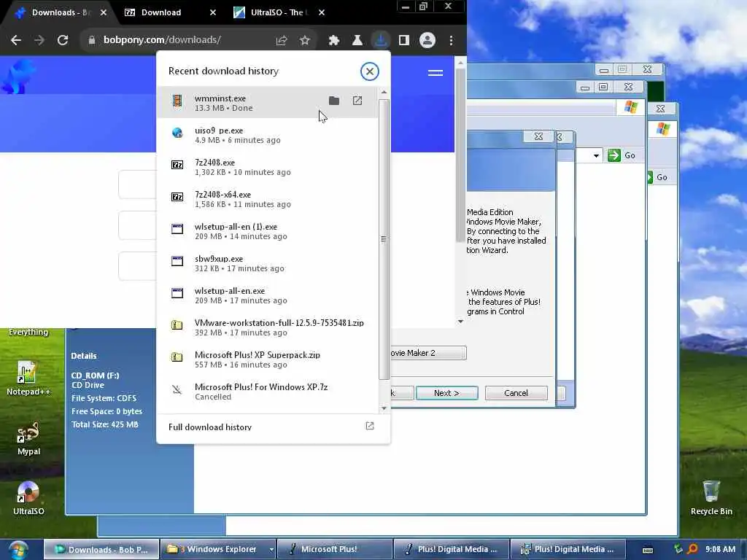Select the wmminst.exe download entry
This screenshot has height=560, width=747.
click(x=268, y=102)
